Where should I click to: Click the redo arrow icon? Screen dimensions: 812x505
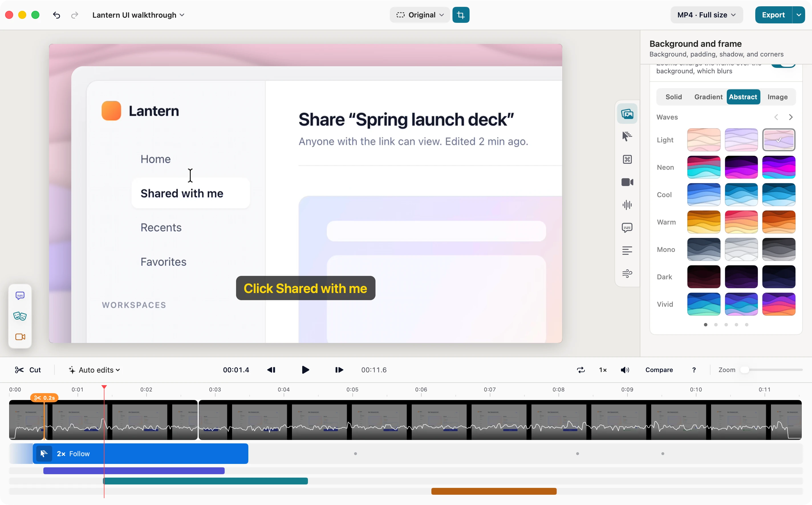tap(75, 15)
